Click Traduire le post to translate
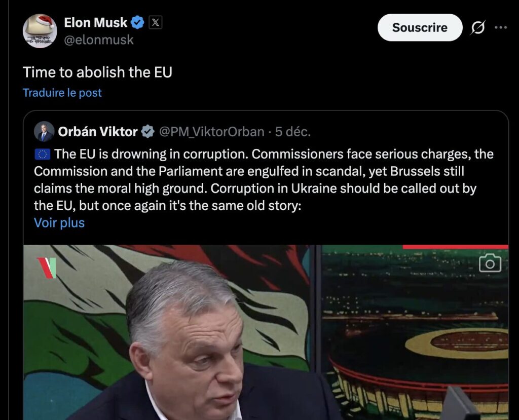Screen dimensions: 519x420 tap(62, 92)
